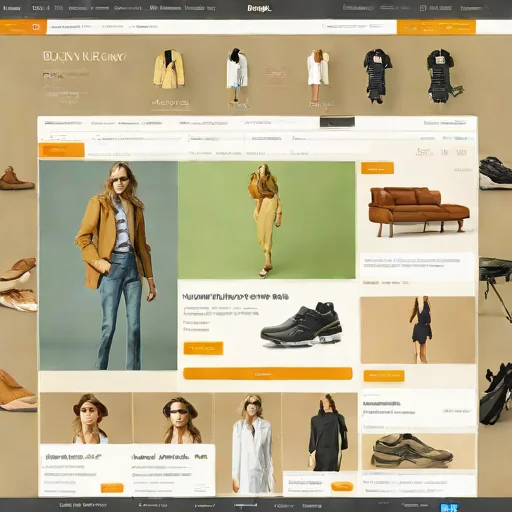View the woman in yellow outfit on green background
The height and width of the screenshot is (512, 512).
click(266, 220)
